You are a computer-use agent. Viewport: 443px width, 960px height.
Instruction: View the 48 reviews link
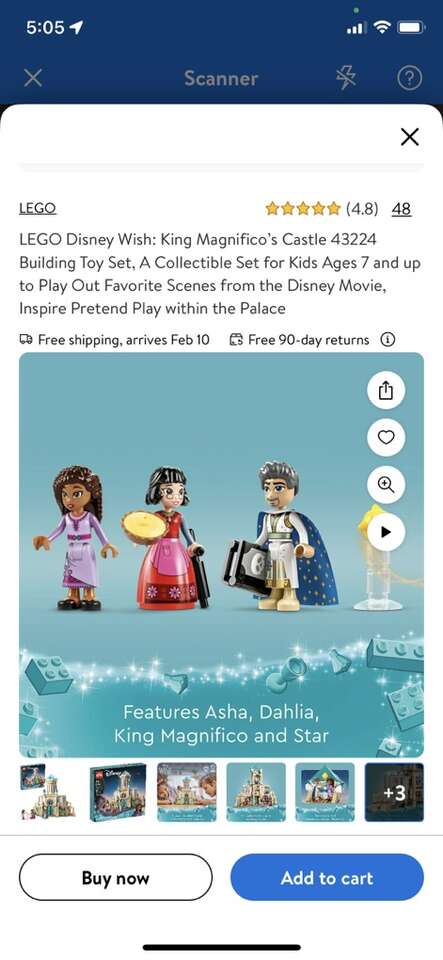pyautogui.click(x=401, y=209)
